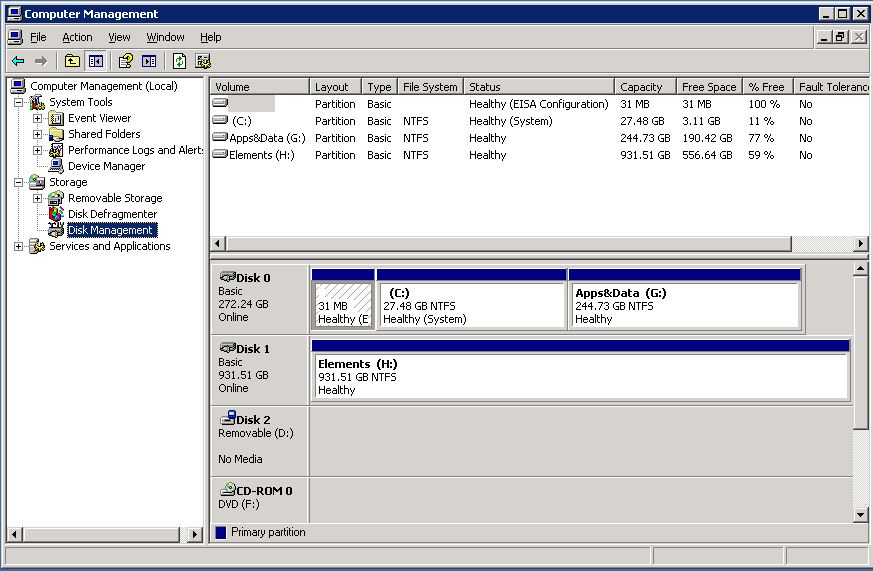
Task: Click the Disk 2 removable drive icon
Action: (x=227, y=418)
